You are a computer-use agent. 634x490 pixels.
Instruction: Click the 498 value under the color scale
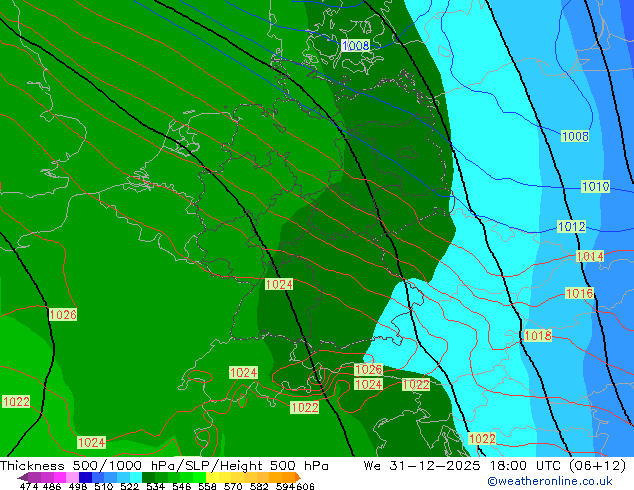pyautogui.click(x=78, y=486)
